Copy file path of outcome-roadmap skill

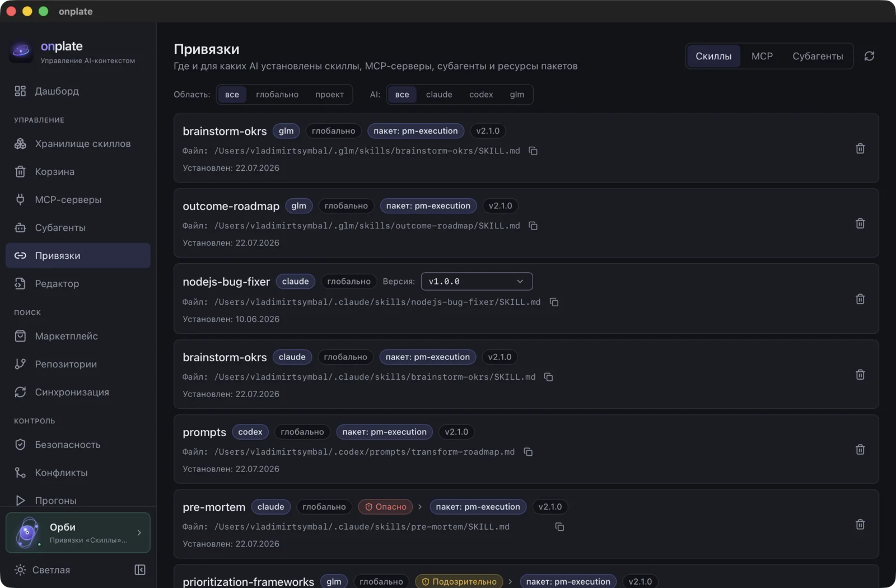[533, 226]
